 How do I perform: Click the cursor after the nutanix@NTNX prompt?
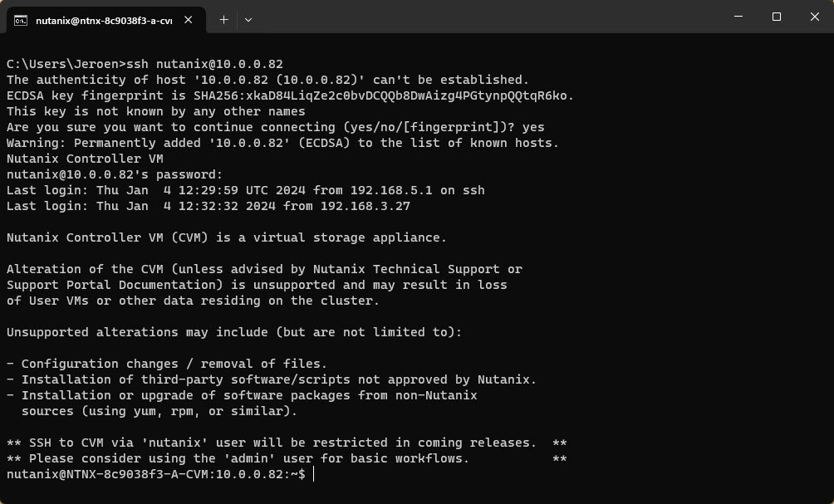click(313, 474)
